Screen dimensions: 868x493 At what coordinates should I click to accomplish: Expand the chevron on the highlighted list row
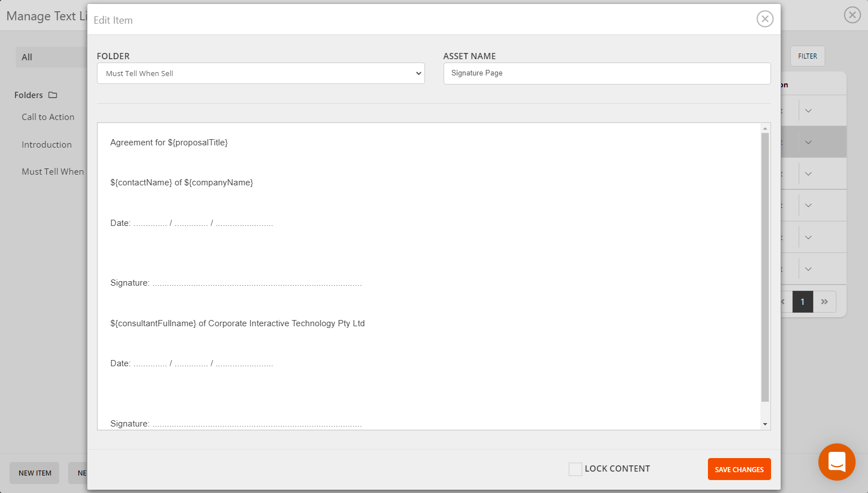coord(808,142)
